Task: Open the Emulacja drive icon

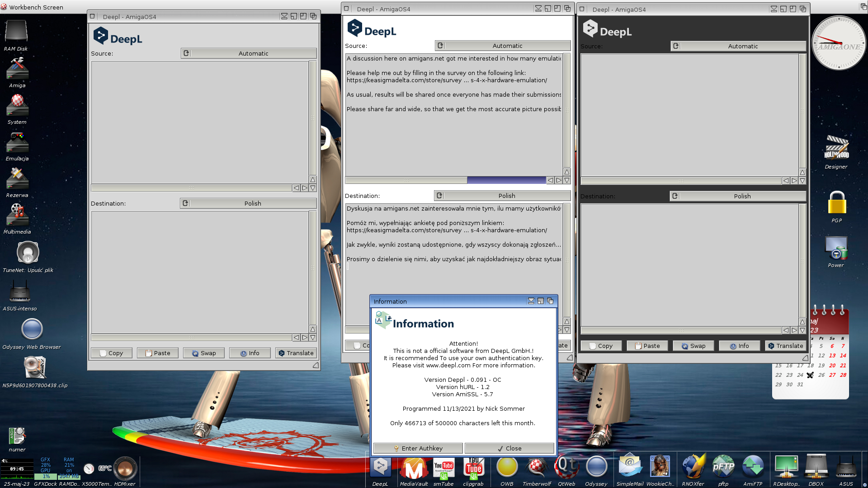Action: 17,142
